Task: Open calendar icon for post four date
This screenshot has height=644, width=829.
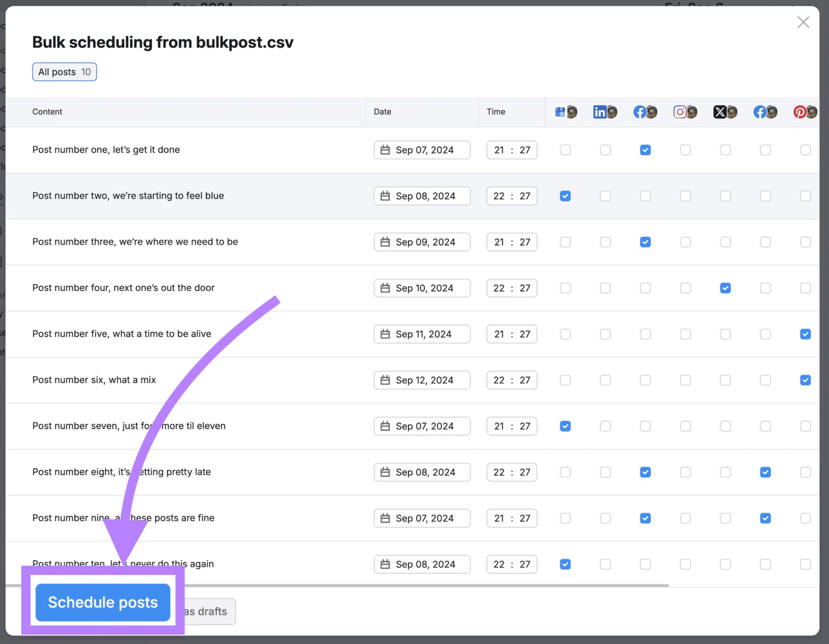Action: click(x=385, y=288)
